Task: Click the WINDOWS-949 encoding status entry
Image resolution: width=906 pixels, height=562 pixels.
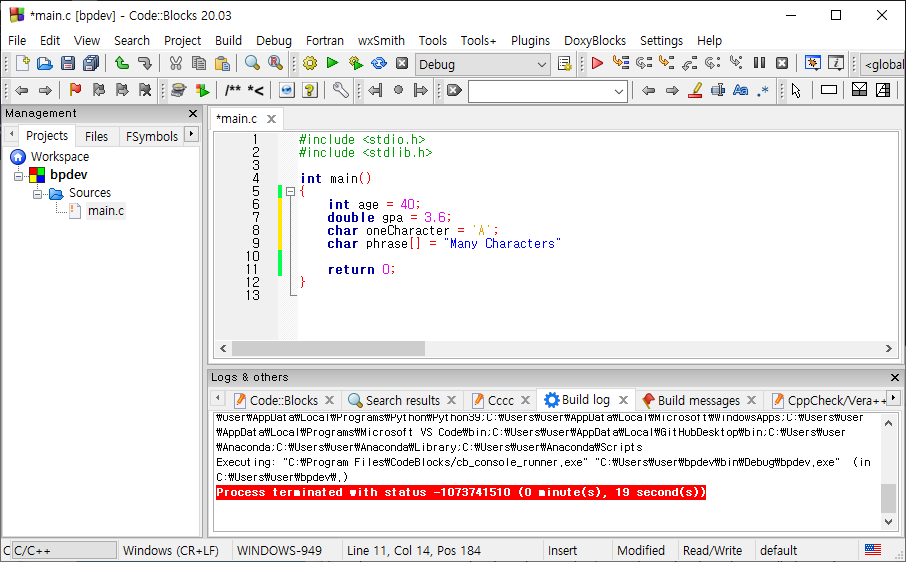Action: pyautogui.click(x=279, y=550)
